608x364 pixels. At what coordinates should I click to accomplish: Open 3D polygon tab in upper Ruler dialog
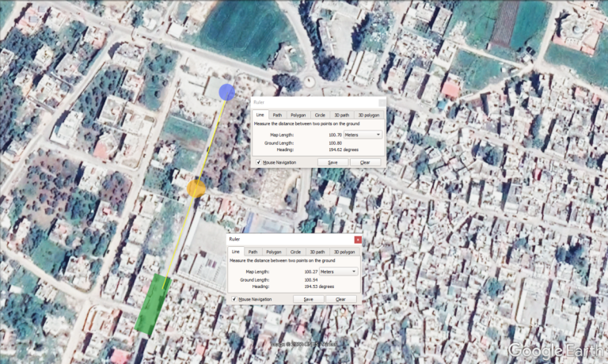point(367,115)
